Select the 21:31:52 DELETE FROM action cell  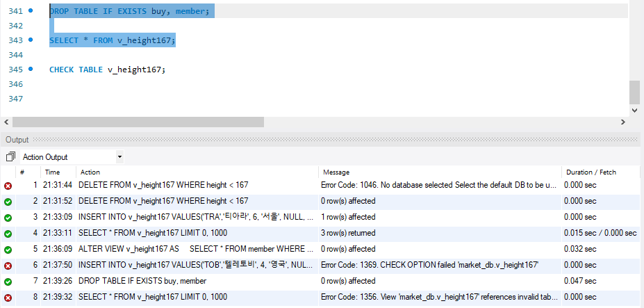coord(197,201)
